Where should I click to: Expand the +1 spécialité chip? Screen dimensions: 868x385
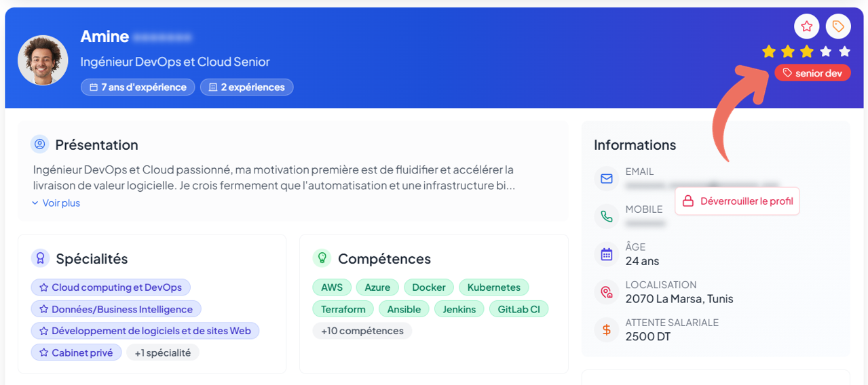162,352
